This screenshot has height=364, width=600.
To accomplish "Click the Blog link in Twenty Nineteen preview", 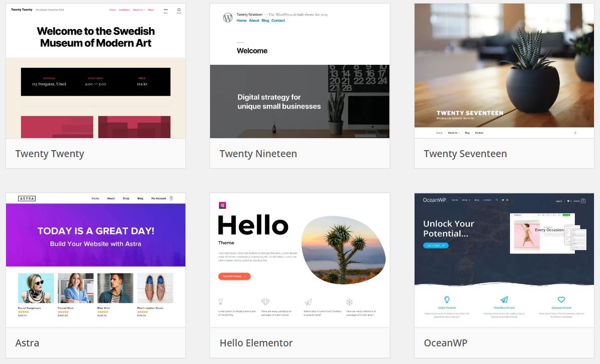I will [x=265, y=21].
